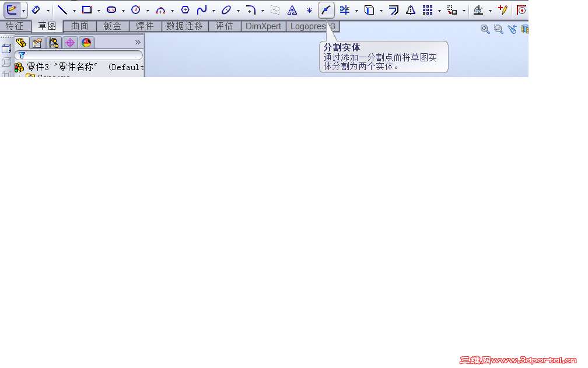The width and height of the screenshot is (588, 368).
Task: Open the Sketch Text tool
Action: tap(292, 10)
